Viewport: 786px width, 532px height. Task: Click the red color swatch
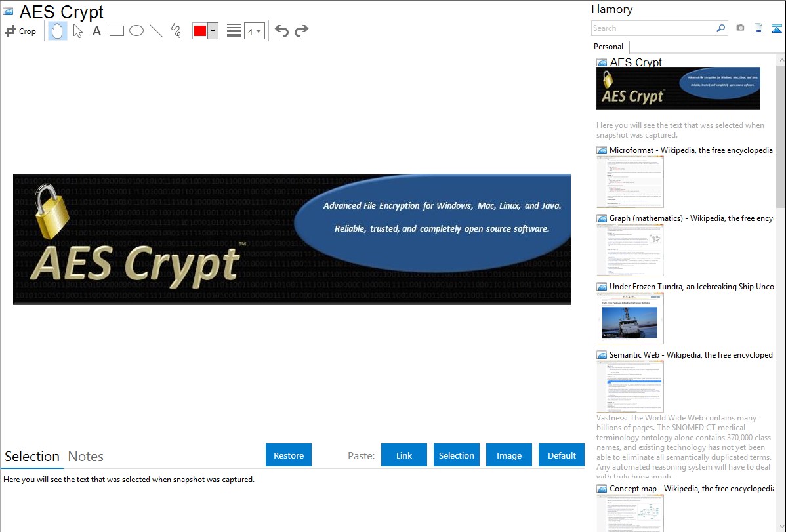200,31
